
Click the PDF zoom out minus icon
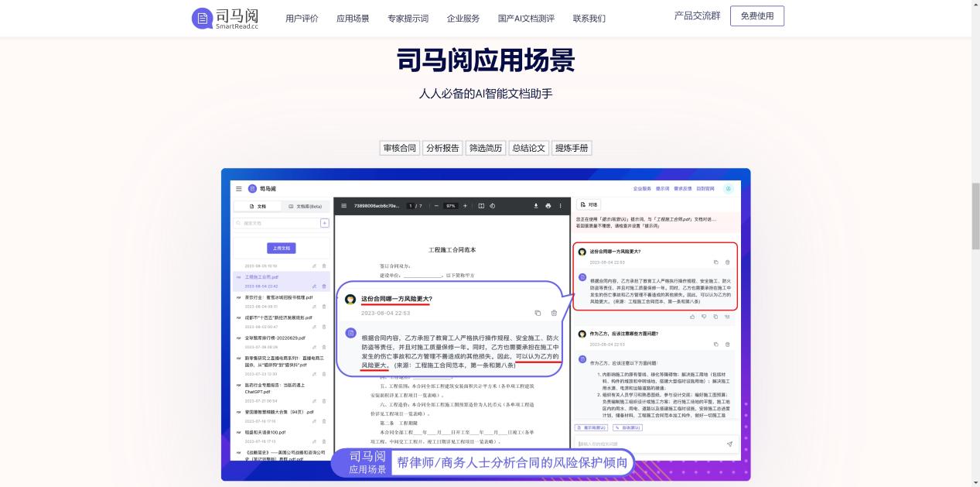click(x=437, y=206)
